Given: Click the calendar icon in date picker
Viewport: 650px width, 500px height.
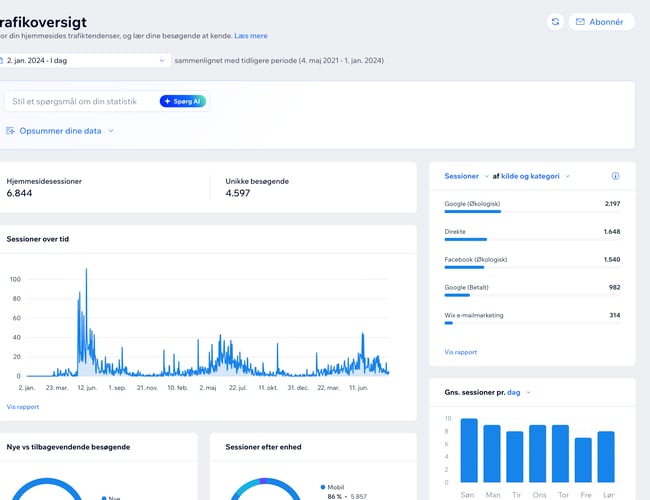Looking at the screenshot, I should [1, 61].
